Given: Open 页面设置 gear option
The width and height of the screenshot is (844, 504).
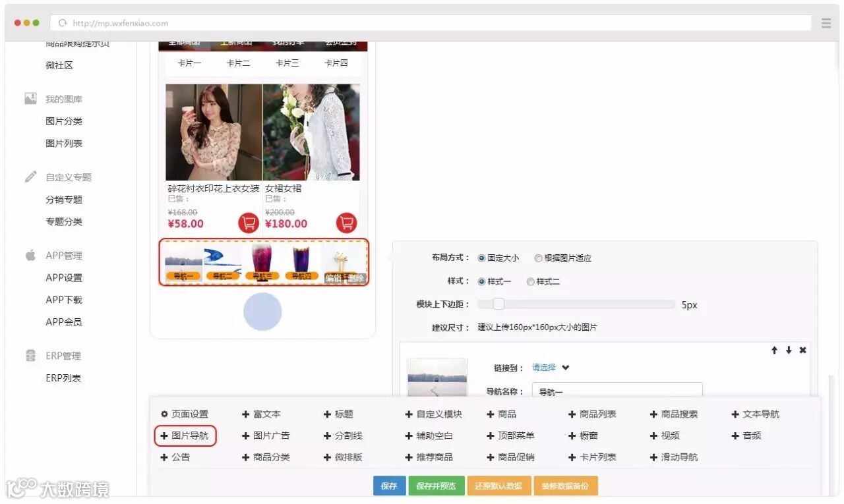Looking at the screenshot, I should [185, 414].
